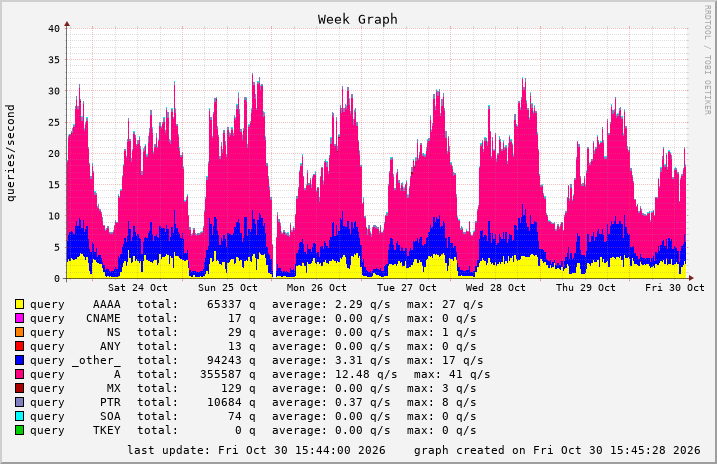Click 'average: 3.31 q/s' for _other_
The height and width of the screenshot is (464, 717).
click(331, 360)
